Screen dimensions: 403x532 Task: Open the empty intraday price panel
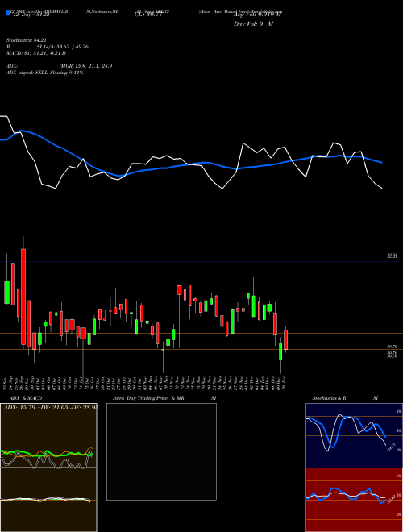pos(161,451)
